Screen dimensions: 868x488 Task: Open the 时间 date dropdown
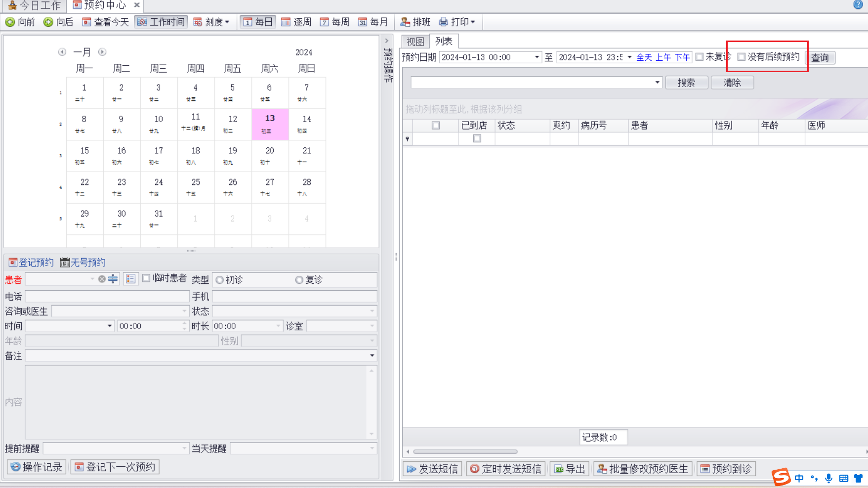(x=110, y=326)
